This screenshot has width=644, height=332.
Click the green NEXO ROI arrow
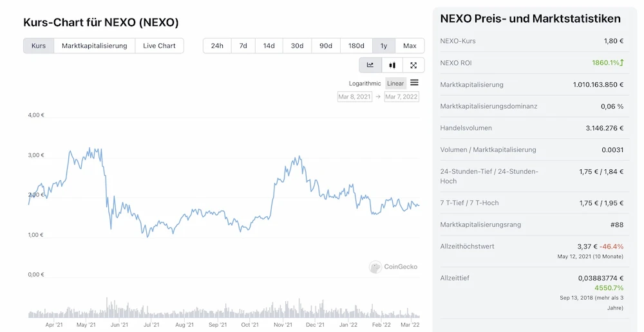622,63
